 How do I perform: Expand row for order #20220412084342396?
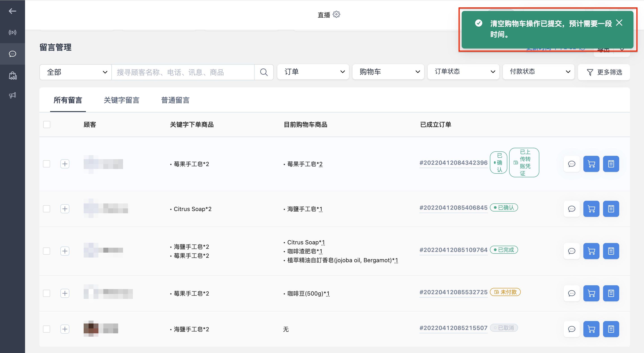click(x=65, y=164)
